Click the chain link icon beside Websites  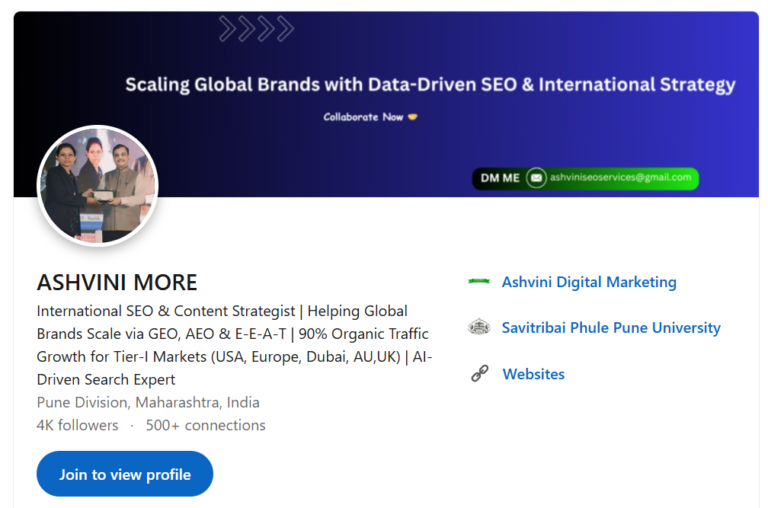point(480,373)
